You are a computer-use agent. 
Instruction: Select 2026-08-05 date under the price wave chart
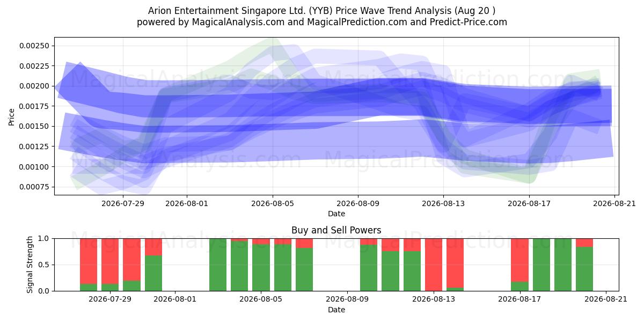point(273,203)
